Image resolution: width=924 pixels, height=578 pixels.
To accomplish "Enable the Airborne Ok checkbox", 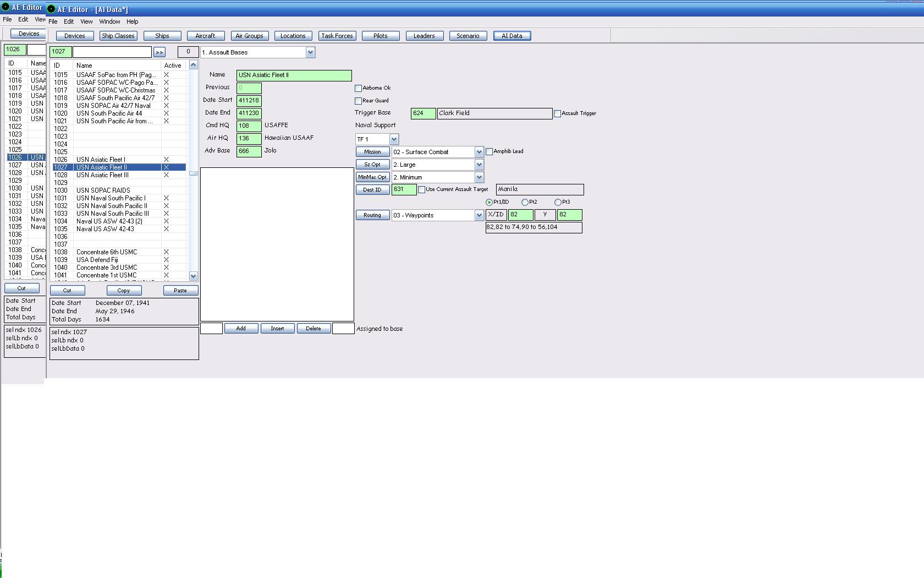I will [x=358, y=88].
